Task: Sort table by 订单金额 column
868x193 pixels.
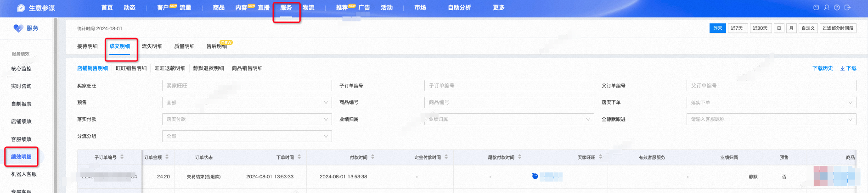Action: coord(167,157)
